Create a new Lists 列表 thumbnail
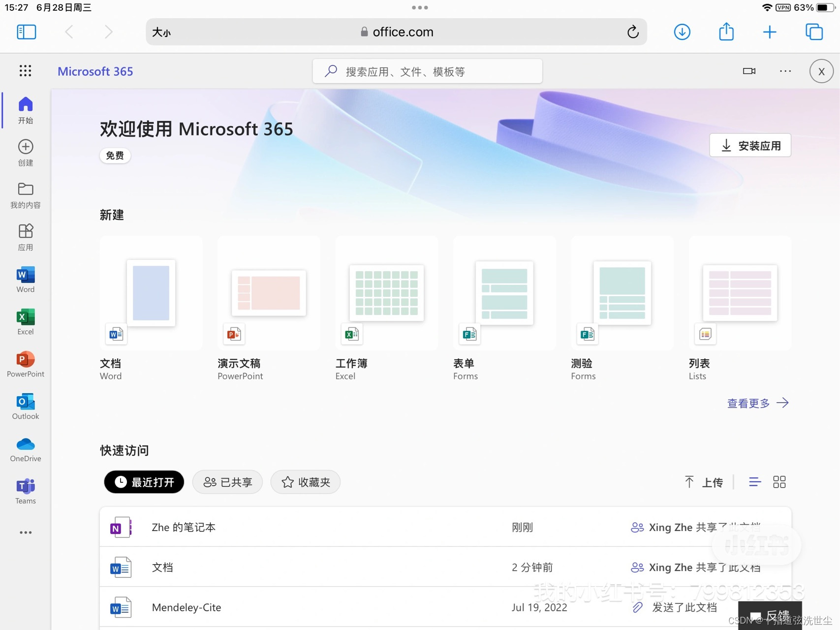Image resolution: width=840 pixels, height=630 pixels. [740, 293]
